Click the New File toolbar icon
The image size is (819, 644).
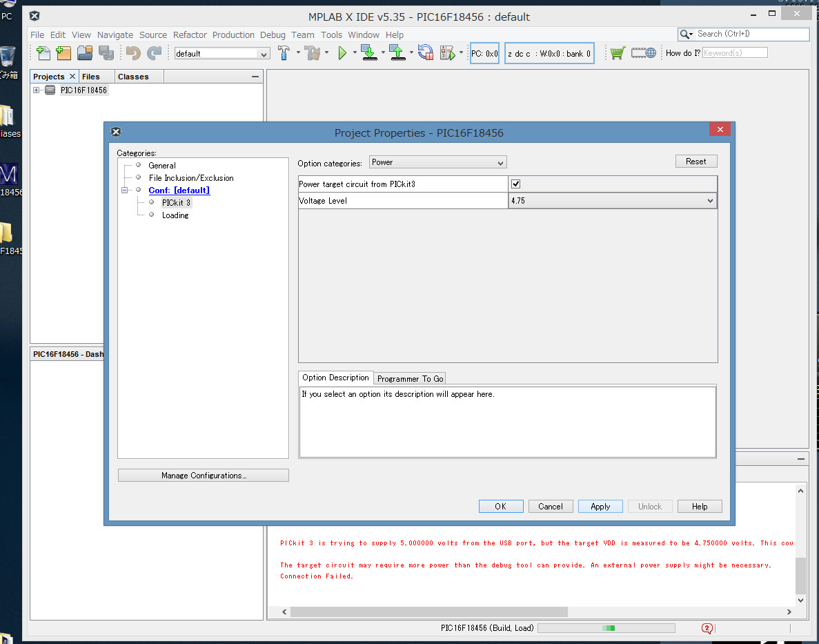[x=43, y=52]
